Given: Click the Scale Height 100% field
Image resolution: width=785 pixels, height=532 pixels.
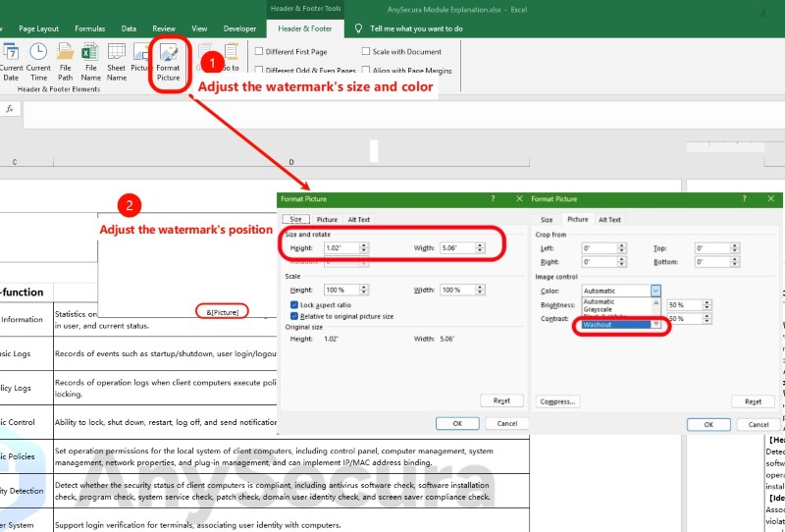Looking at the screenshot, I should click(341, 290).
